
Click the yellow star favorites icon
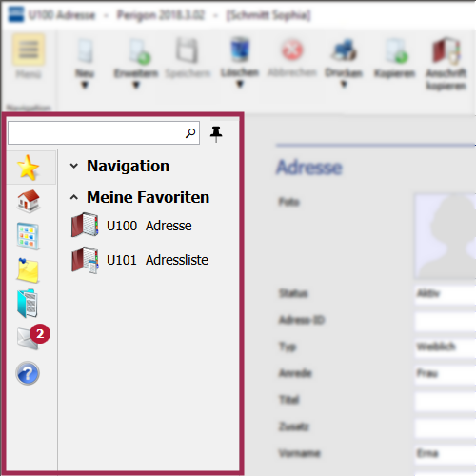pos(28,168)
